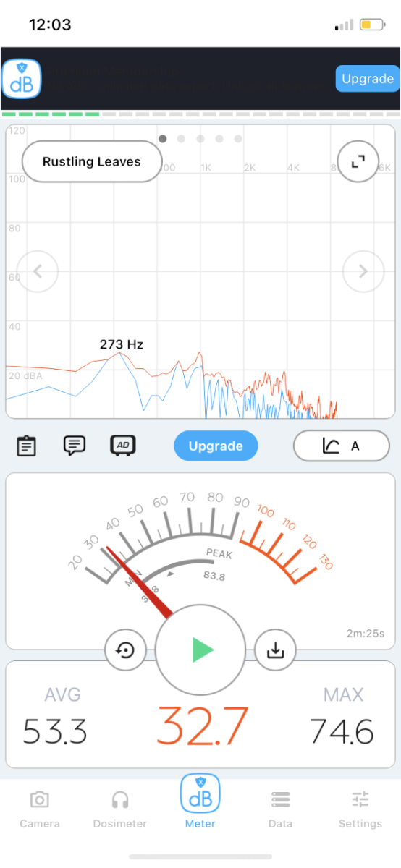Image resolution: width=401 pixels, height=868 pixels.
Task: Tap the Rustling Leaves label
Action: (92, 162)
